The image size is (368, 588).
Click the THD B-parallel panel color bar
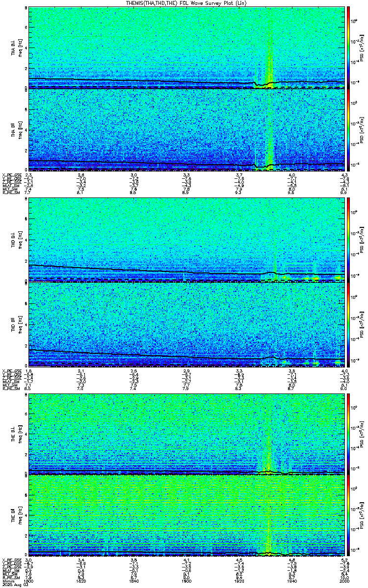(x=348, y=324)
